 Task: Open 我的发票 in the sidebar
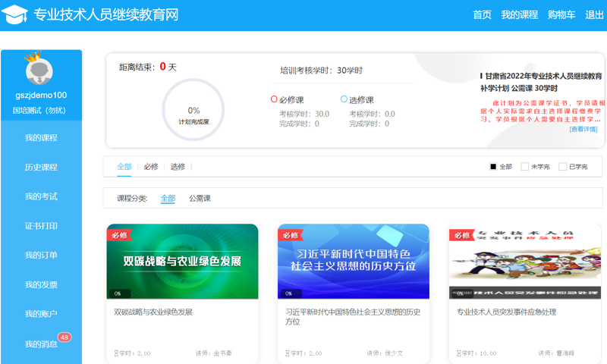pyautogui.click(x=41, y=284)
